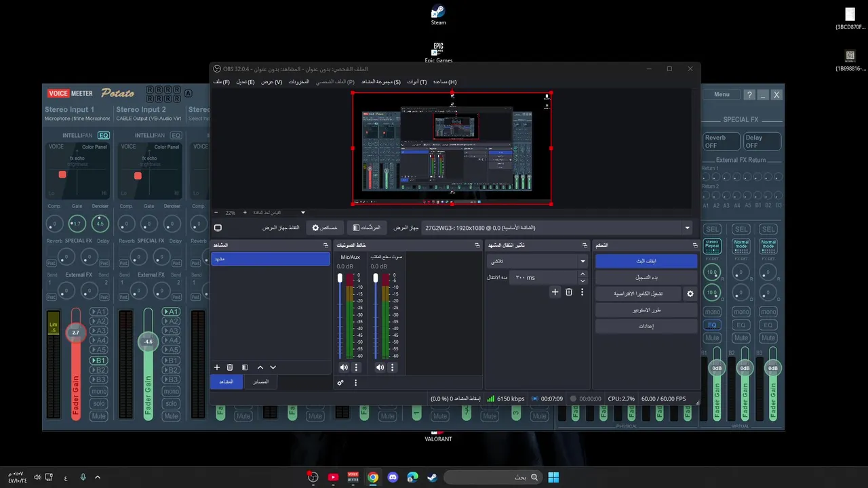The height and width of the screenshot is (488, 868).
Task: Click the Voicemeeter help question button
Action: (x=749, y=95)
